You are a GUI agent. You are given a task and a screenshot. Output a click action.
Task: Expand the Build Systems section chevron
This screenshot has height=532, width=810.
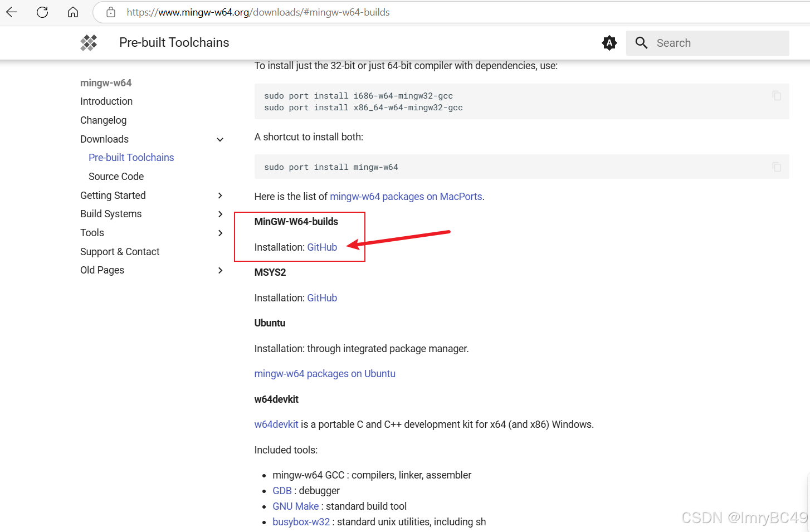[x=220, y=214]
